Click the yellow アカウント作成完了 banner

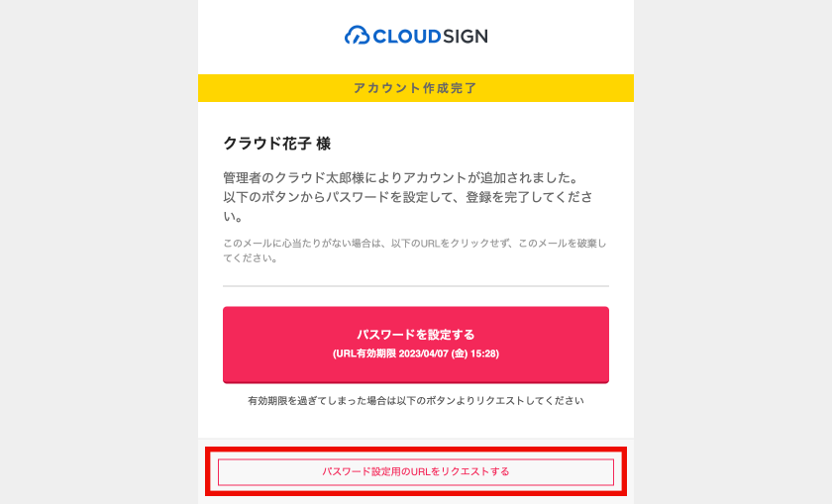415,88
